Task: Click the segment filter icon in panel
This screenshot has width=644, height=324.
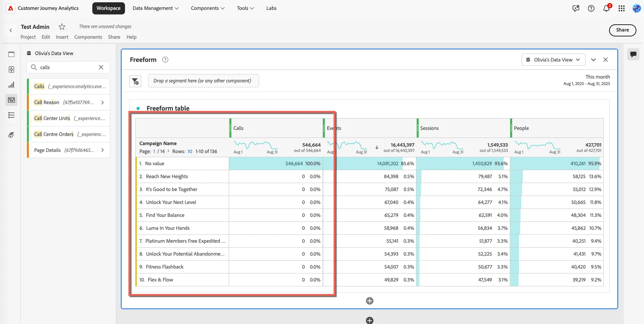Action: click(x=135, y=81)
